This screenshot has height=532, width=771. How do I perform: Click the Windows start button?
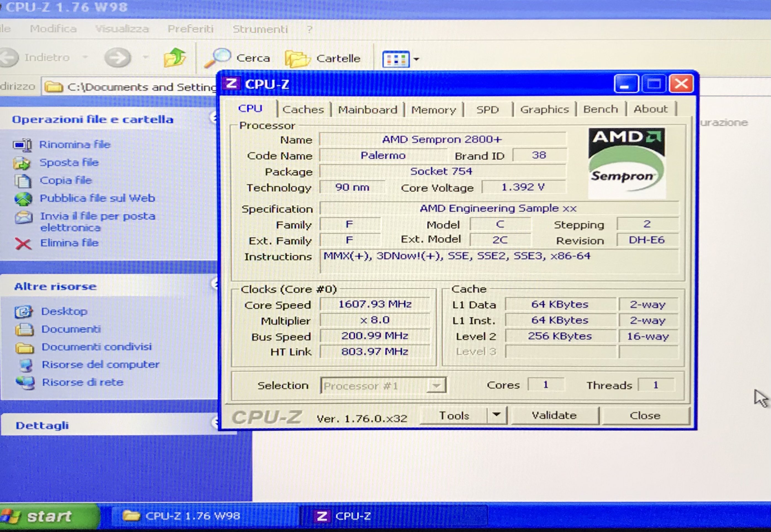click(48, 516)
